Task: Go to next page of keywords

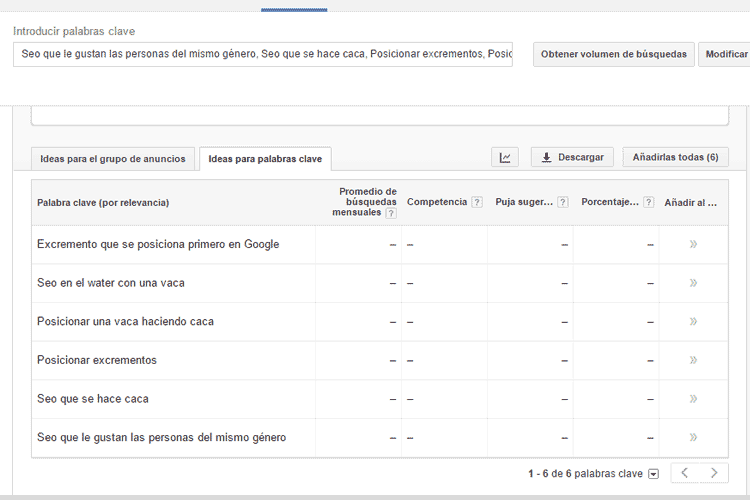Action: (714, 473)
